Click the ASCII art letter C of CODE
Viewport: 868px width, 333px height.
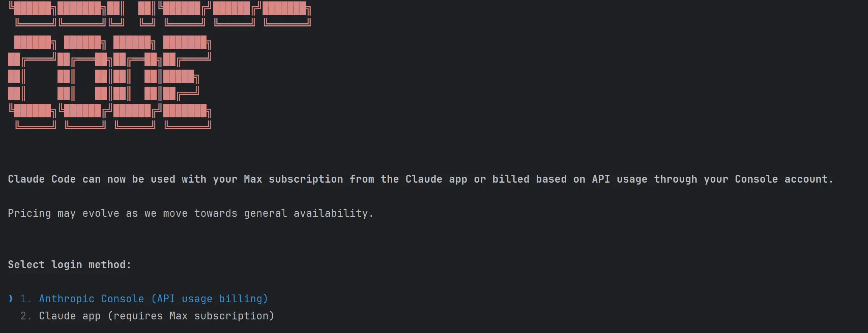[32, 82]
